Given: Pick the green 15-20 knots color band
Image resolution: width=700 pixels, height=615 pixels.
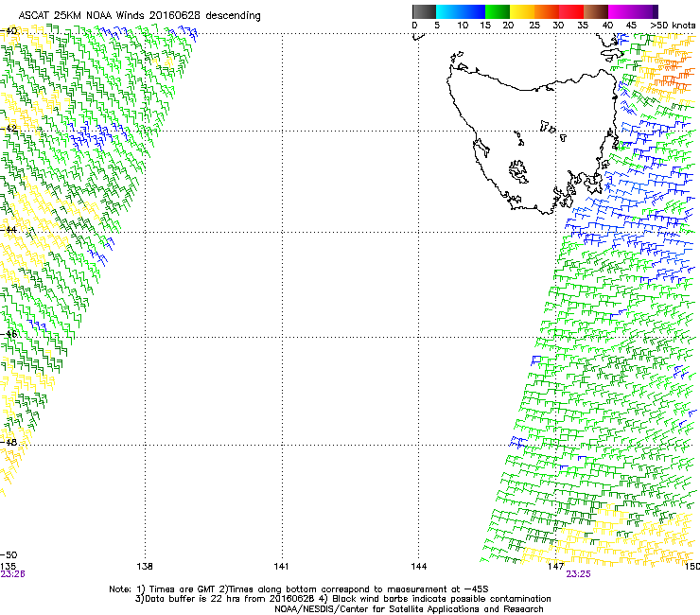Looking at the screenshot, I should pyautogui.click(x=498, y=11).
